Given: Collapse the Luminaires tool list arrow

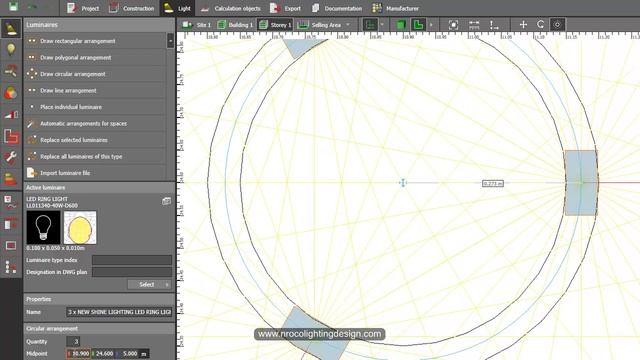Looking at the screenshot, I should pyautogui.click(x=170, y=41).
